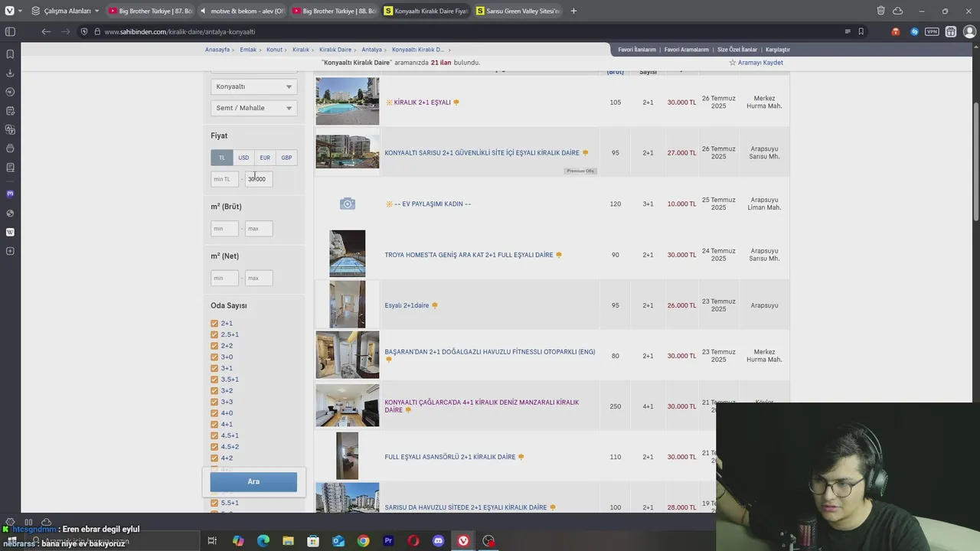
Task: Click the min TL price field
Action: [224, 179]
